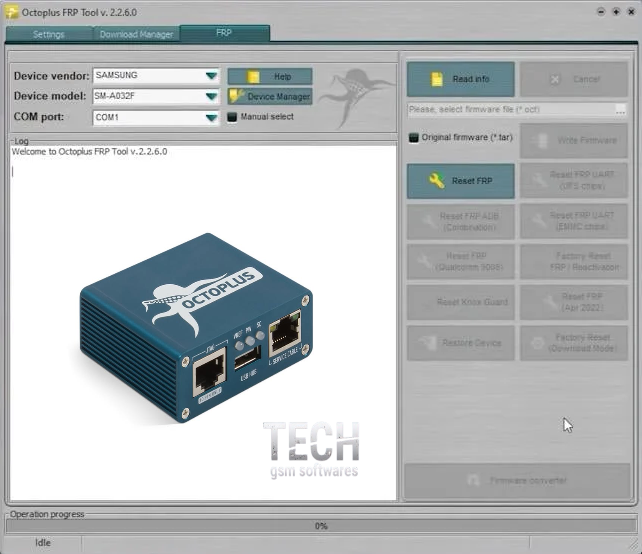642x554 pixels.
Task: Maximize the Octoplus FRP Tool window
Action: (616, 12)
